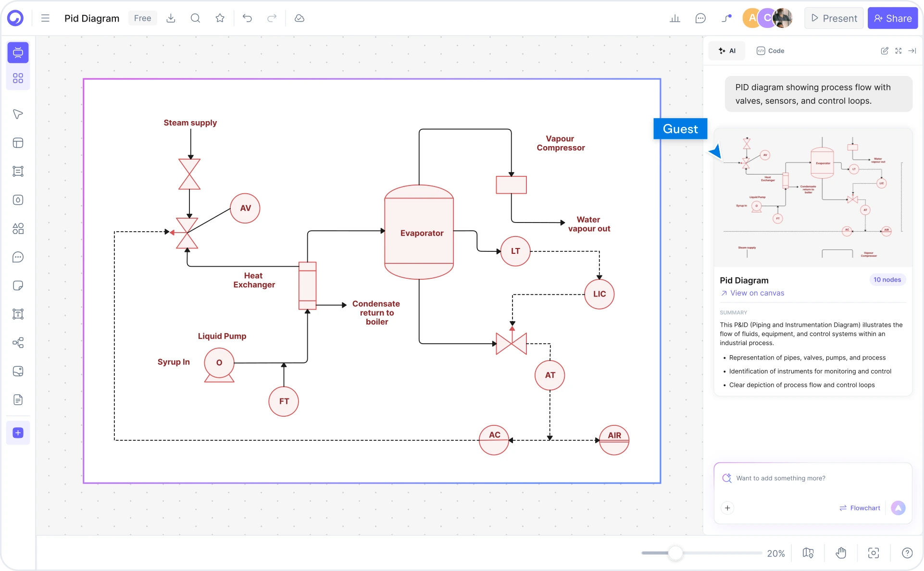The image size is (924, 571).
Task: Click the Present button
Action: (x=834, y=18)
